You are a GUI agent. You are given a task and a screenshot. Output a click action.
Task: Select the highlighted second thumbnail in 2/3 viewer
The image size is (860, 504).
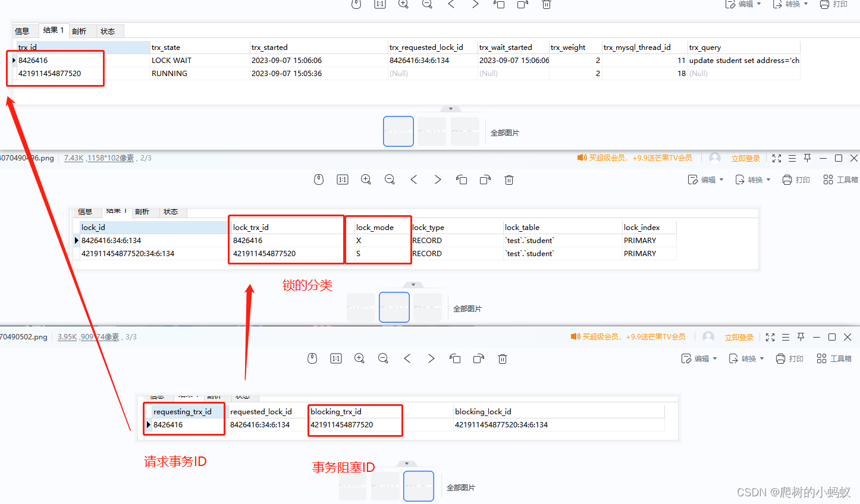tap(394, 307)
